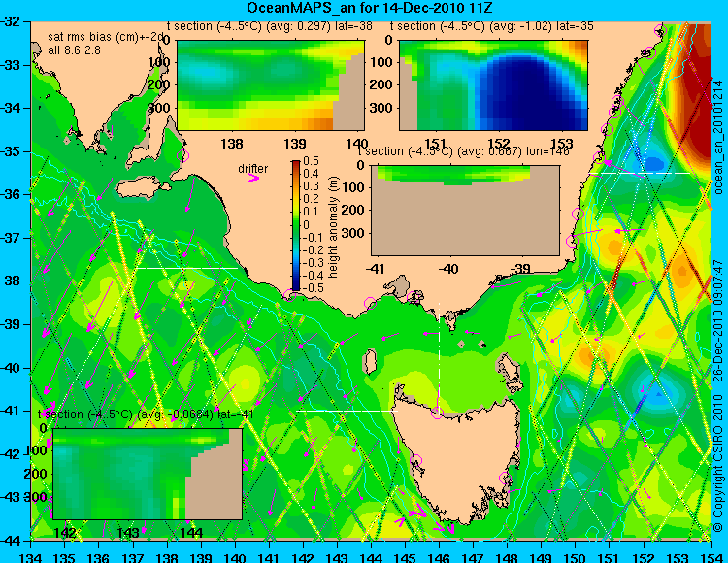728x563 pixels.
Task: Click the white section line at latitude -41
Action: click(x=347, y=411)
